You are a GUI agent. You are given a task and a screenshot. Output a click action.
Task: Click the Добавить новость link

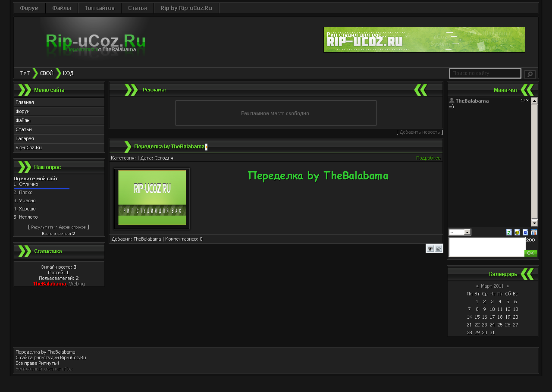[x=420, y=132]
